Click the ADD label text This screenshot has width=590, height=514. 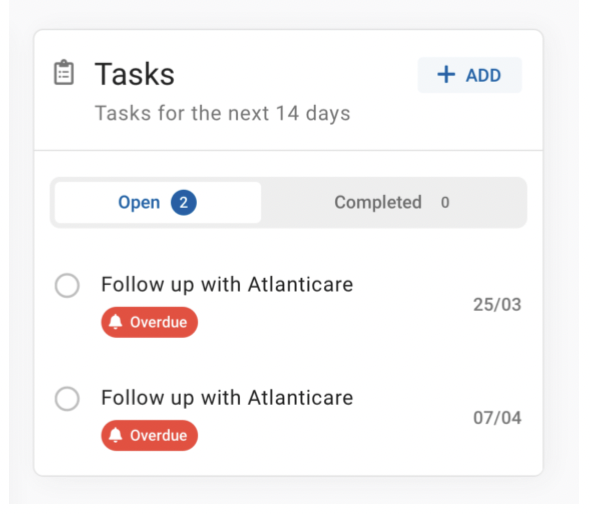click(x=484, y=75)
